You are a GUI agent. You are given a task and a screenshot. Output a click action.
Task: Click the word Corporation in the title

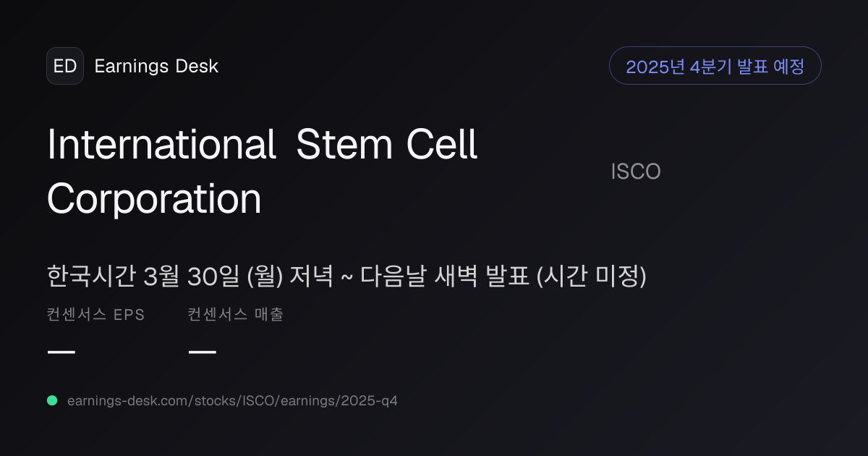154,198
